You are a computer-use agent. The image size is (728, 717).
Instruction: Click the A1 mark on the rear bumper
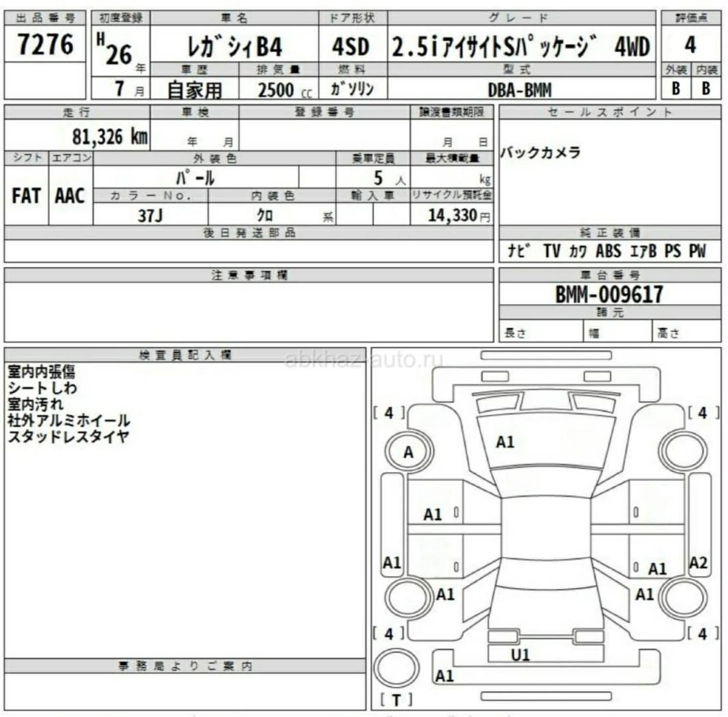[444, 676]
